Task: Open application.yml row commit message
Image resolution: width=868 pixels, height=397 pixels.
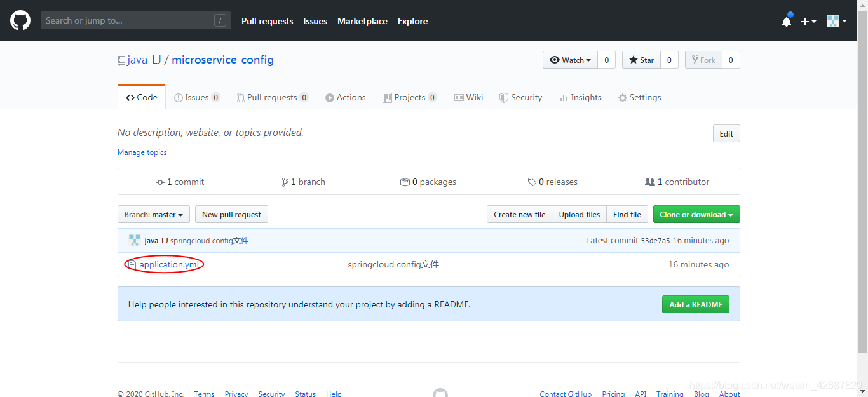Action: point(393,265)
